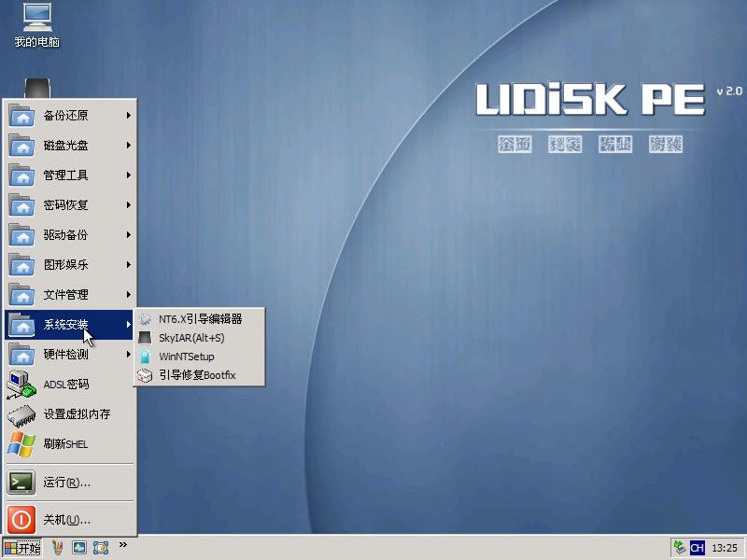Screen dimensions: 747x560
Task: Click the folder icon beside 驱动备份
Action: [21, 235]
